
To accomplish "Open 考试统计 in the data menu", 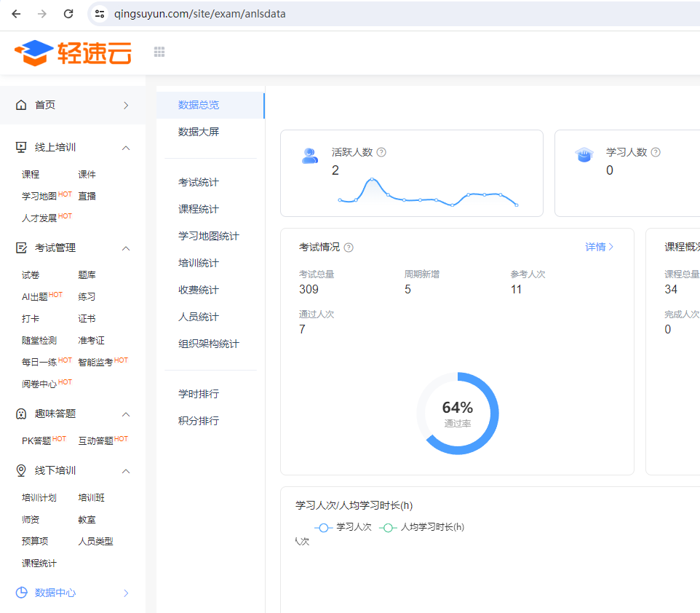I will pyautogui.click(x=199, y=182).
